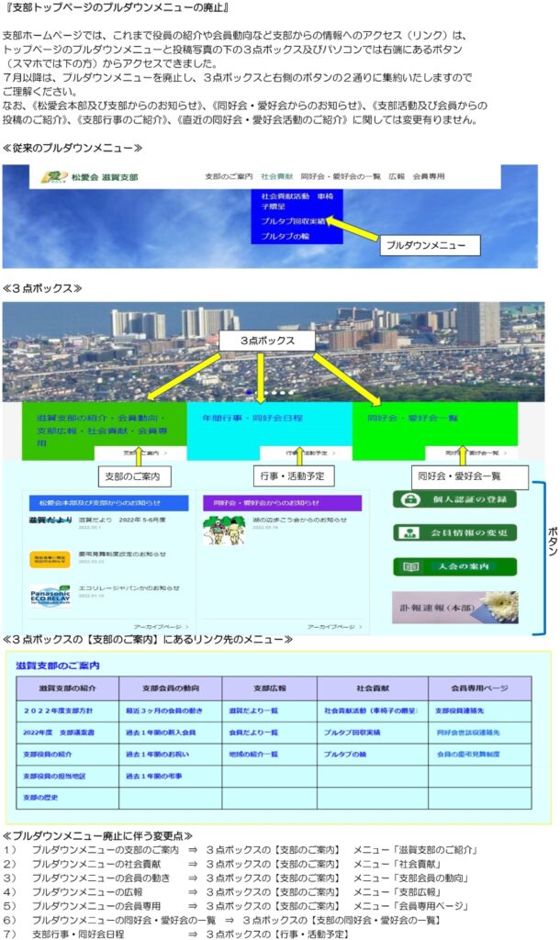Choose プルタブ回収実績 from the pulldown menu
This screenshot has height=940, width=560.
(x=291, y=221)
